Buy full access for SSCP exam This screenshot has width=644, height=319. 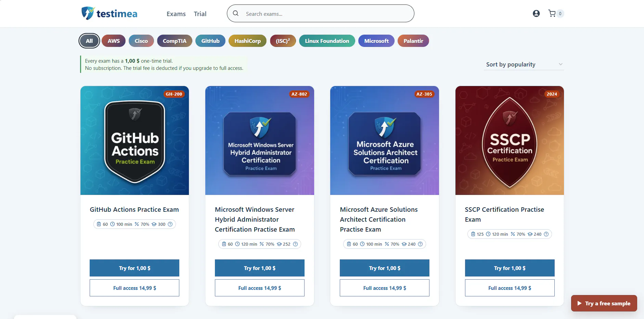[x=510, y=288]
